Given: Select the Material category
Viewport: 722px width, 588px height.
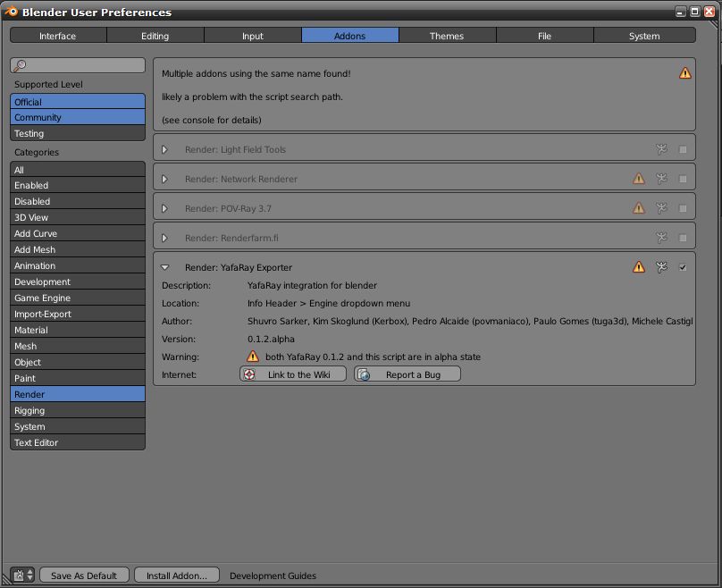Looking at the screenshot, I should [x=78, y=330].
